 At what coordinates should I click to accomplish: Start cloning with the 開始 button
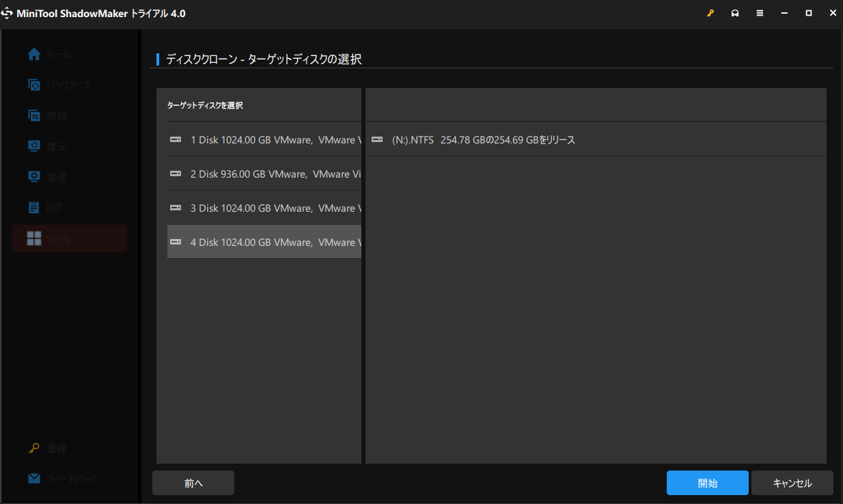point(708,483)
